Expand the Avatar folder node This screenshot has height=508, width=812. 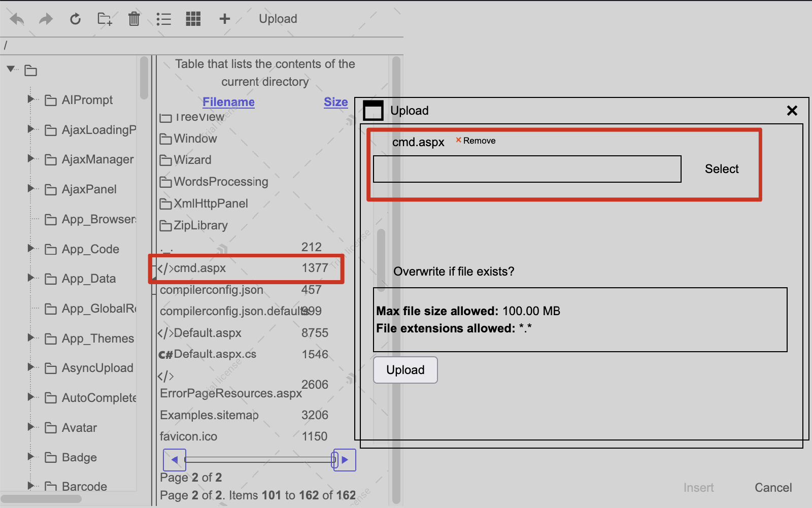[31, 427]
